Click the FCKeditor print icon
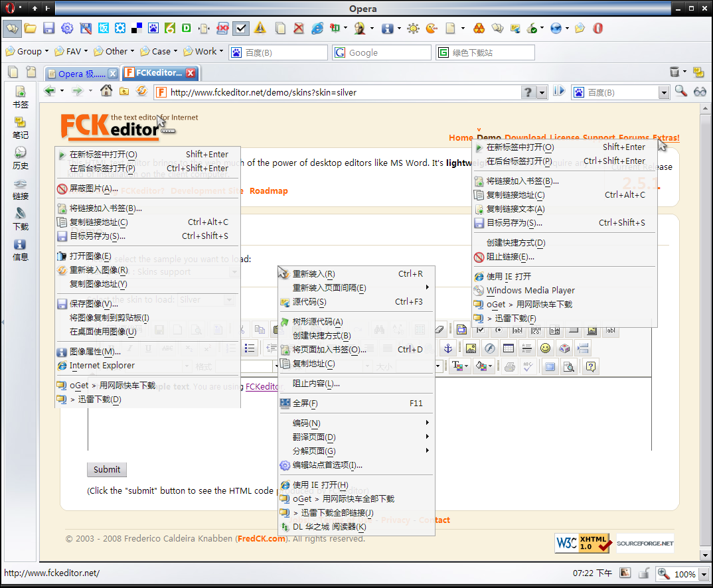The width and height of the screenshot is (713, 588). point(510,367)
